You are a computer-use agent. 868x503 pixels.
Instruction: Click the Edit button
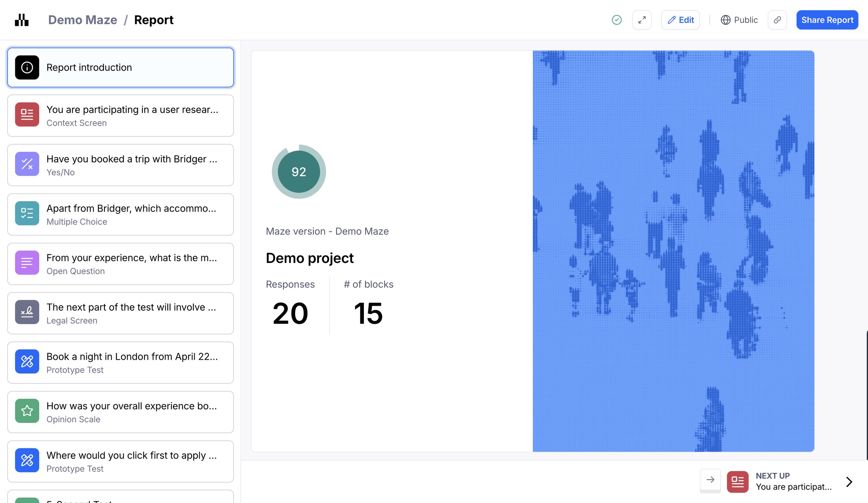(680, 20)
